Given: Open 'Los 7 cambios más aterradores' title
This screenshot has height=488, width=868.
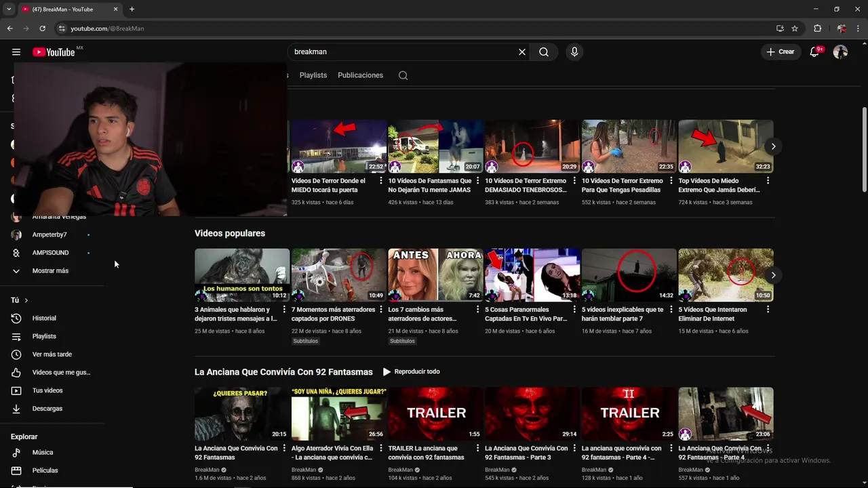Looking at the screenshot, I should click(422, 314).
